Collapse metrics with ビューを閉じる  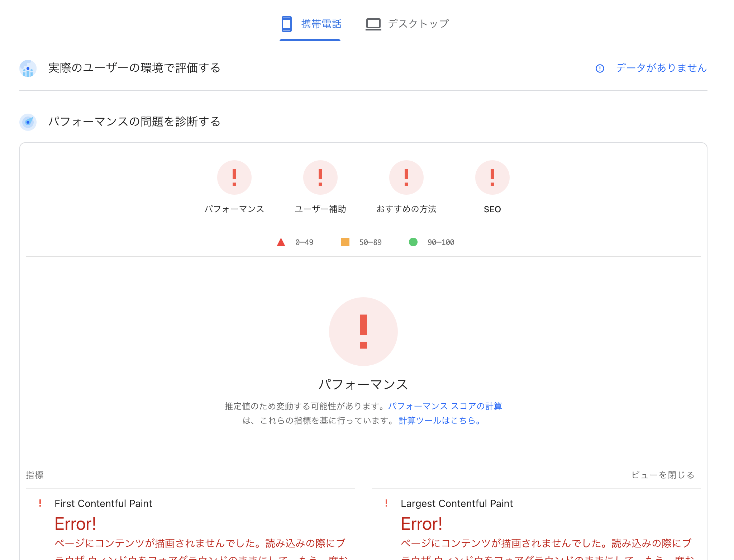tap(663, 475)
